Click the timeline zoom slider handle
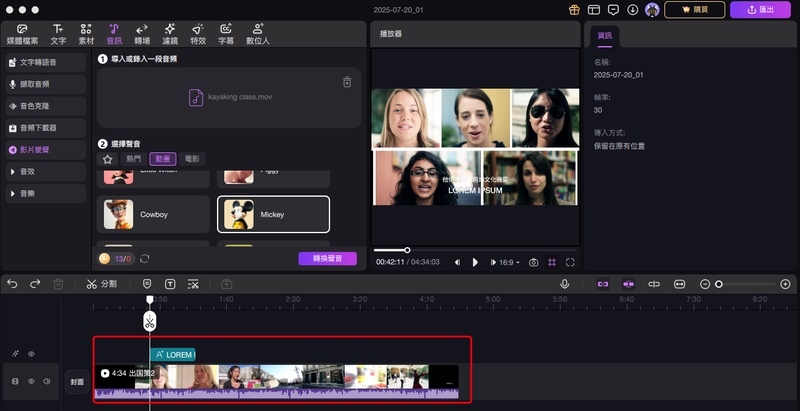800x411 pixels. (x=719, y=284)
